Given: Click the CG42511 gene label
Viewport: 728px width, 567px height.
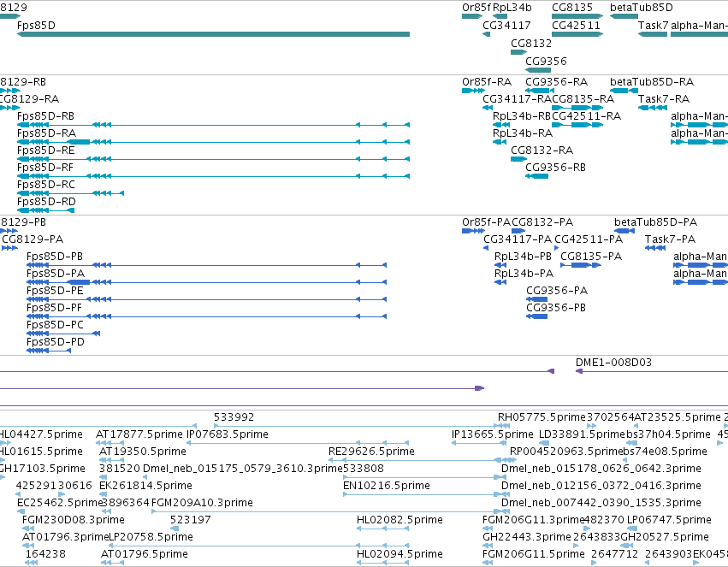Looking at the screenshot, I should [576, 26].
